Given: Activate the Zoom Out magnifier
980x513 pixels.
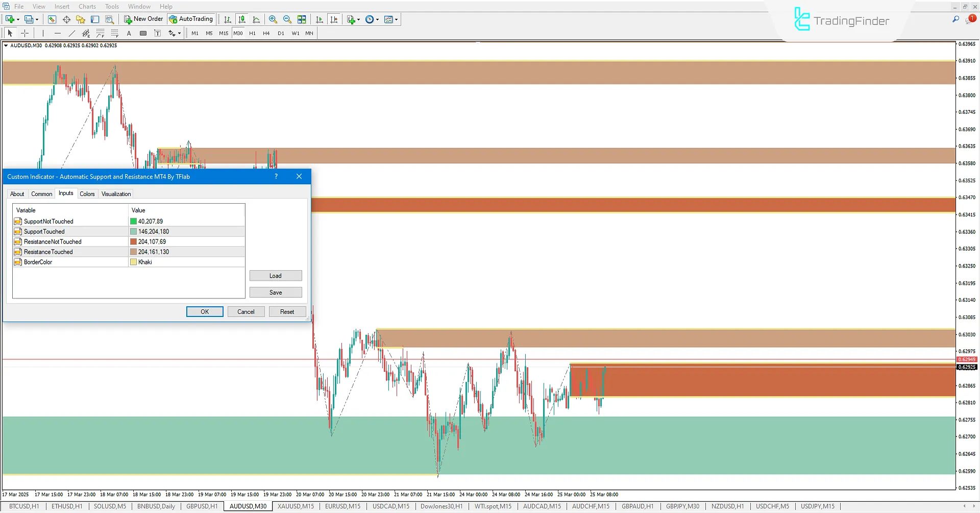Looking at the screenshot, I should tap(287, 19).
